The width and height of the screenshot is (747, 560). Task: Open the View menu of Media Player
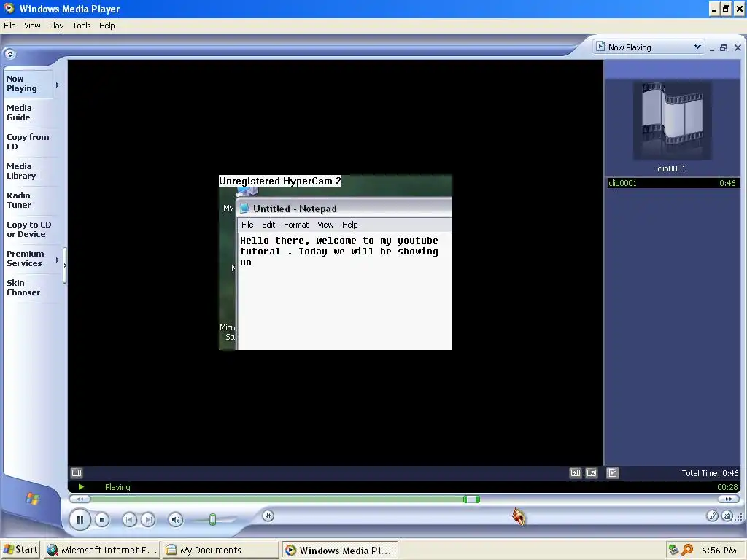tap(32, 26)
